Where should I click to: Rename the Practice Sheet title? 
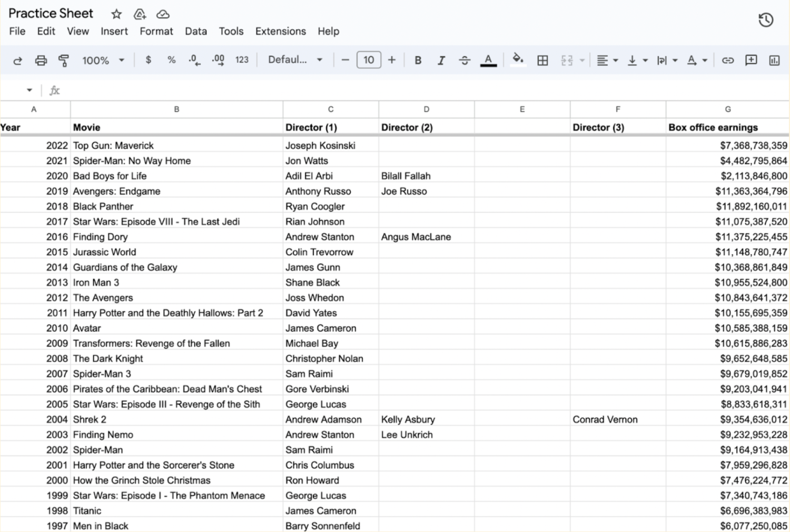(51, 13)
